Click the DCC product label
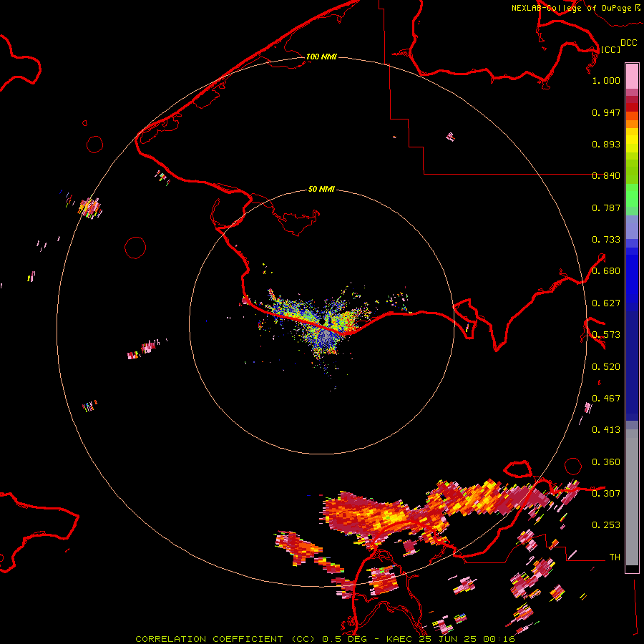 pyautogui.click(x=628, y=43)
